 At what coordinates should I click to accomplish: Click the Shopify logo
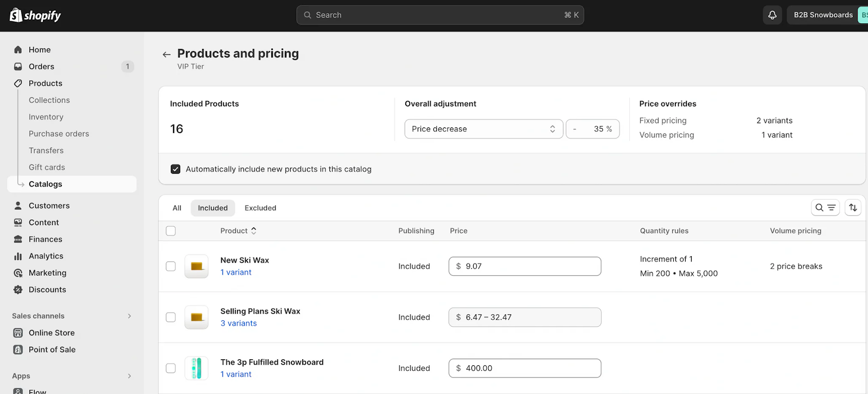pos(35,15)
